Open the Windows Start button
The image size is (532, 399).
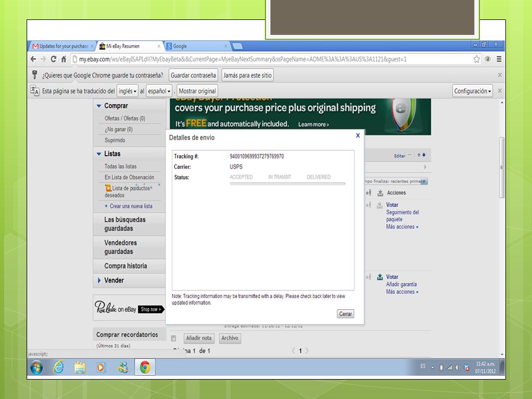coord(37,367)
